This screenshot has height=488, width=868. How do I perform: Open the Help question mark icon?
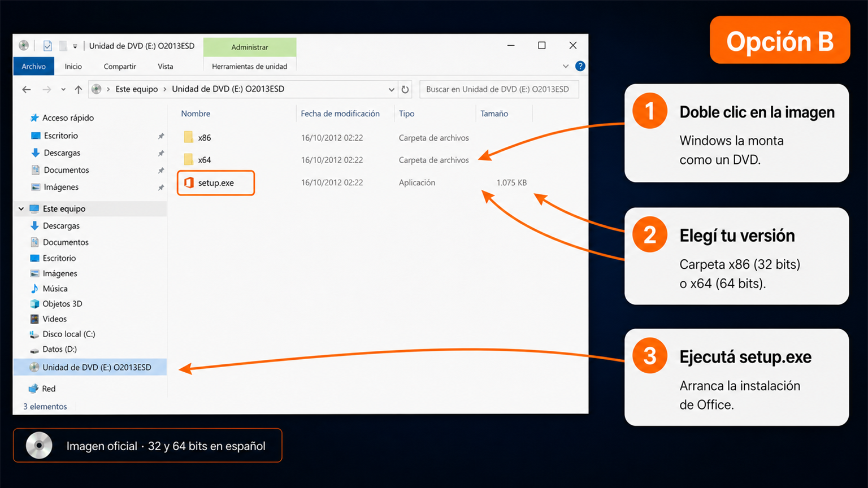click(580, 66)
